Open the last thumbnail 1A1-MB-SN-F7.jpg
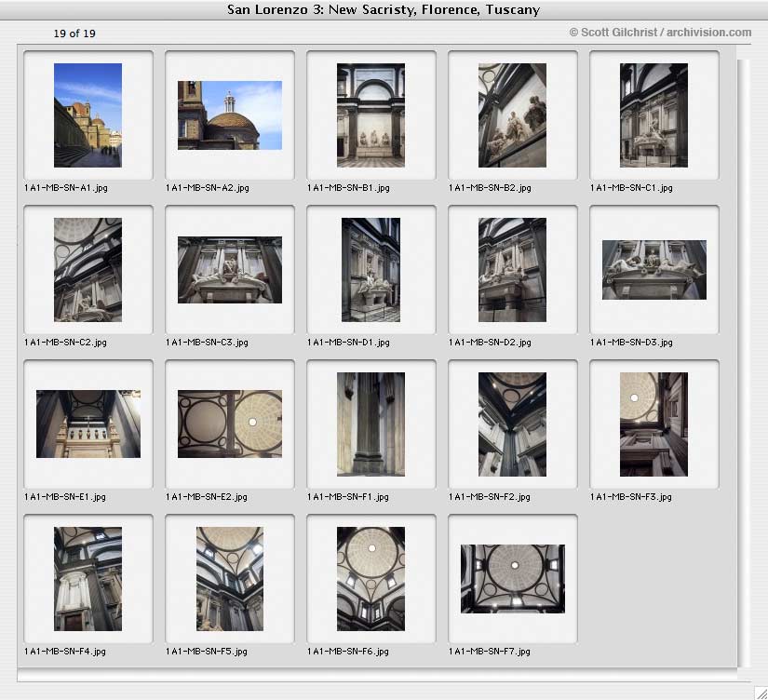768x700 pixels. [x=513, y=579]
